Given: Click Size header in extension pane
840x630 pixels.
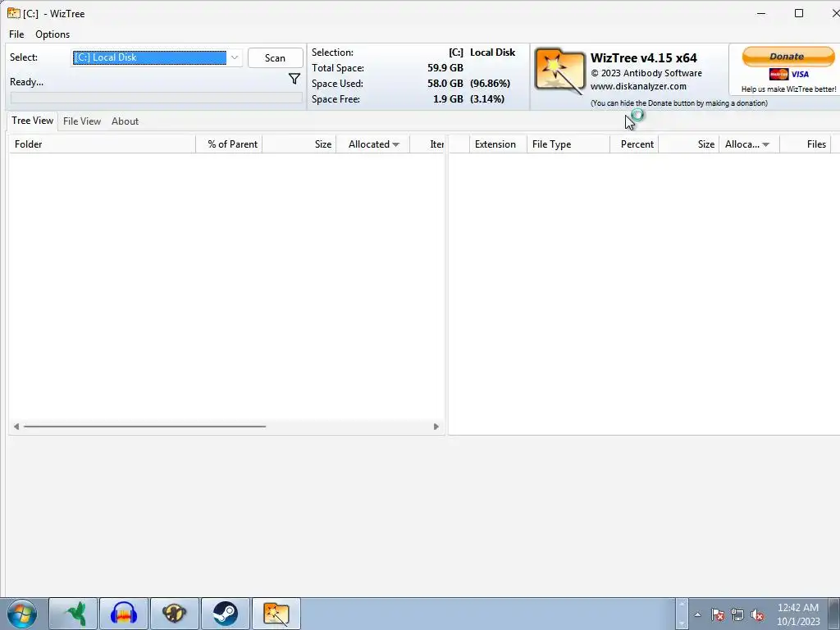Looking at the screenshot, I should pos(689,144).
